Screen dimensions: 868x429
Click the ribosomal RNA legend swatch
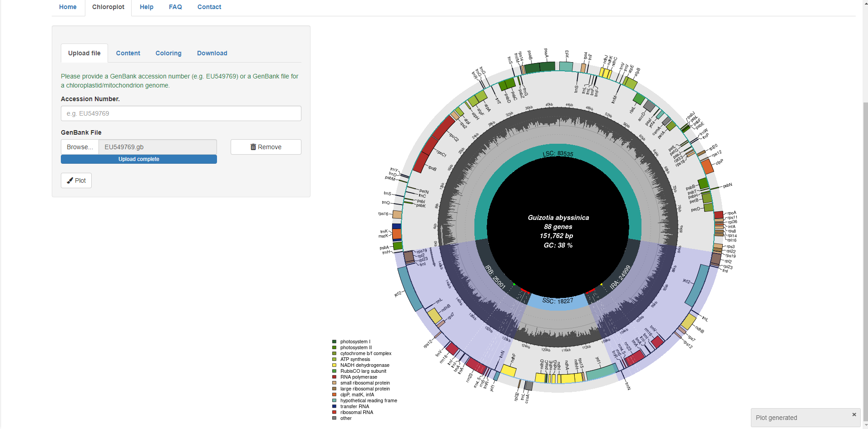(334, 412)
